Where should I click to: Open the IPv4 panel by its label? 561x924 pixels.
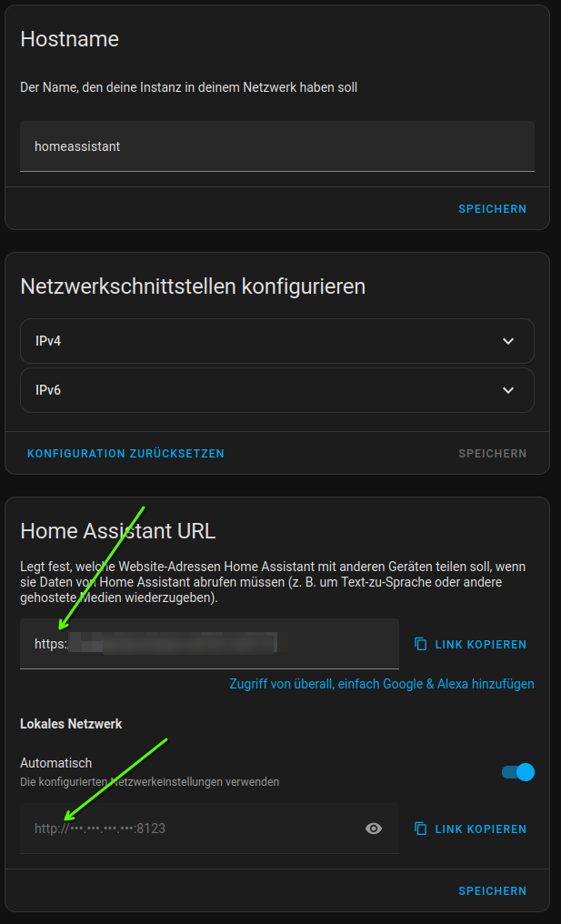pos(48,341)
